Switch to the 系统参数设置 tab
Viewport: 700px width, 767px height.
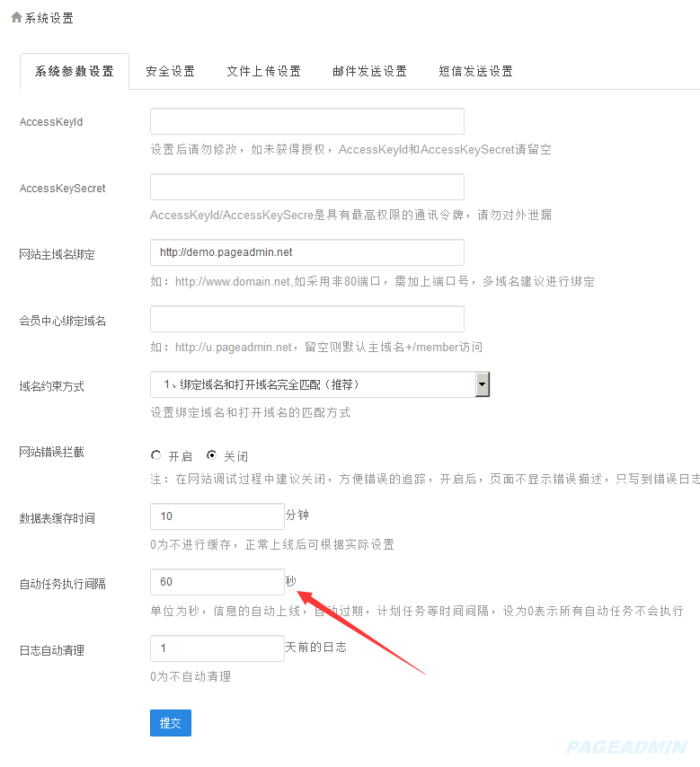click(75, 72)
